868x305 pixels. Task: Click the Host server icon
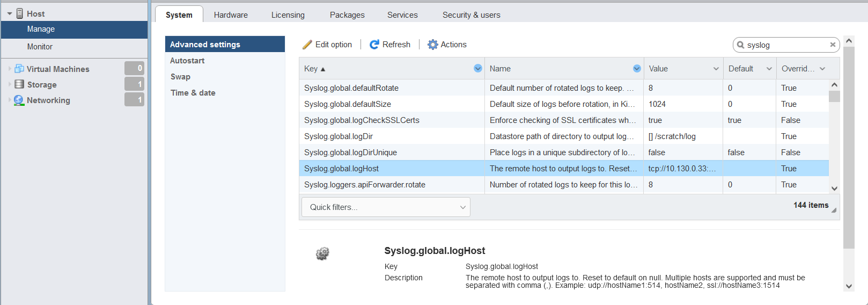click(20, 13)
